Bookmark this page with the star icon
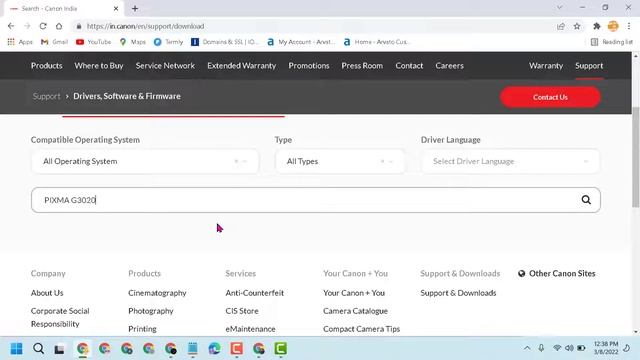The height and width of the screenshot is (360, 640). click(577, 26)
